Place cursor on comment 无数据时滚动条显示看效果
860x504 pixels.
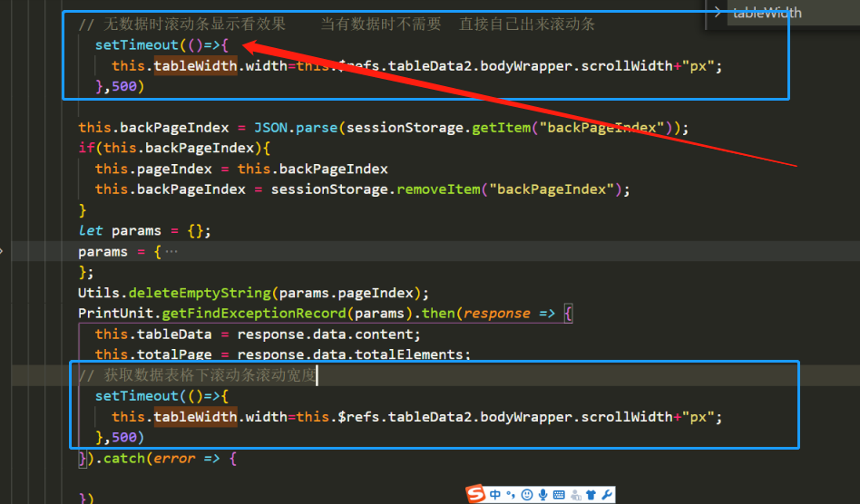tap(194, 24)
